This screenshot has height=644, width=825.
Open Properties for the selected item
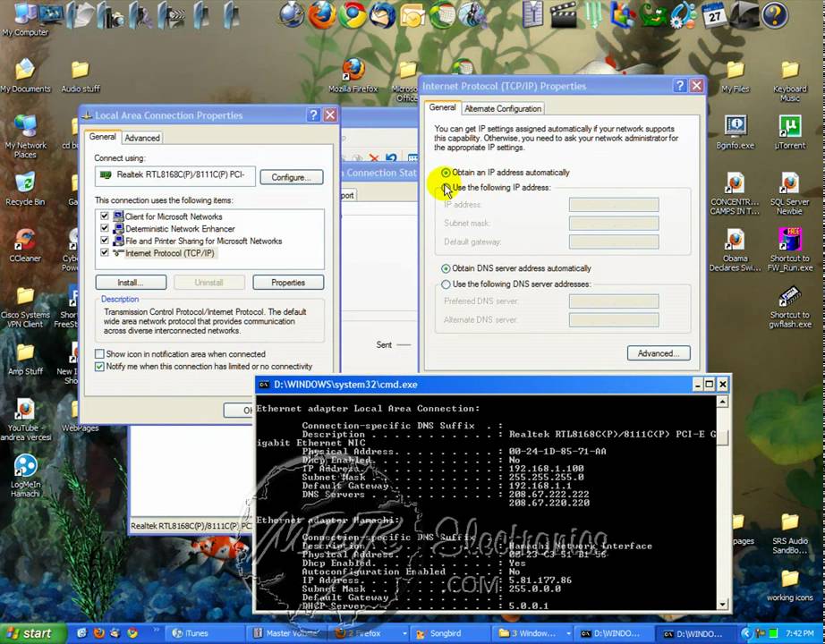288,283
